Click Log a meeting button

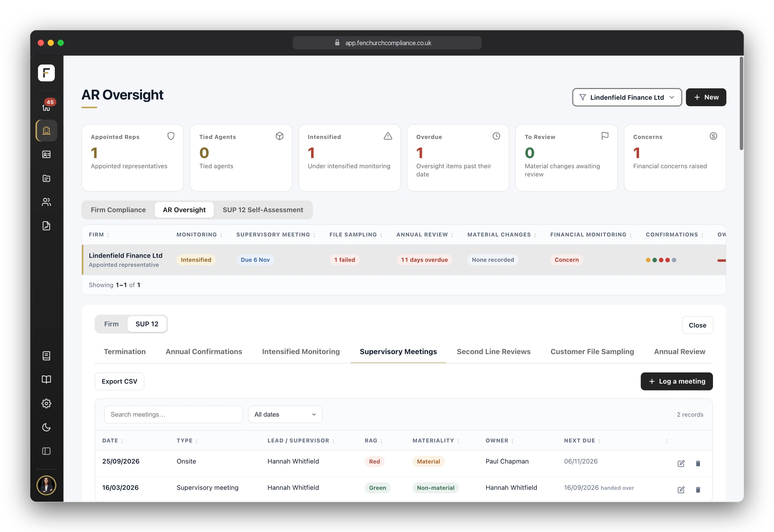676,381
